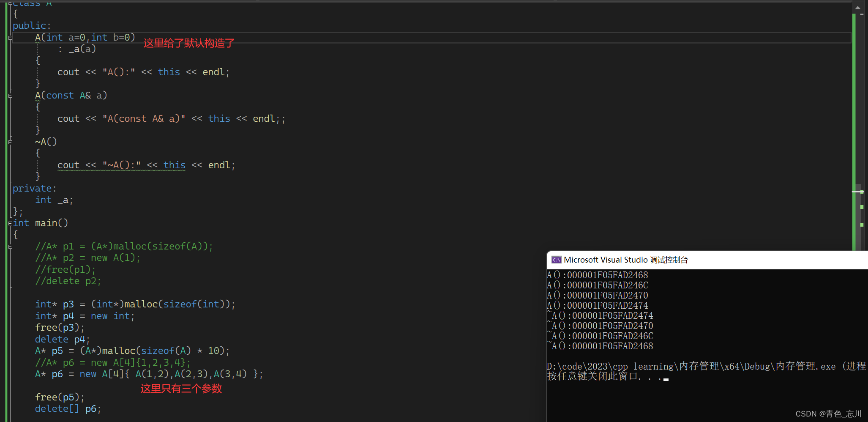Click the cout "A():" statement line

tap(144, 72)
